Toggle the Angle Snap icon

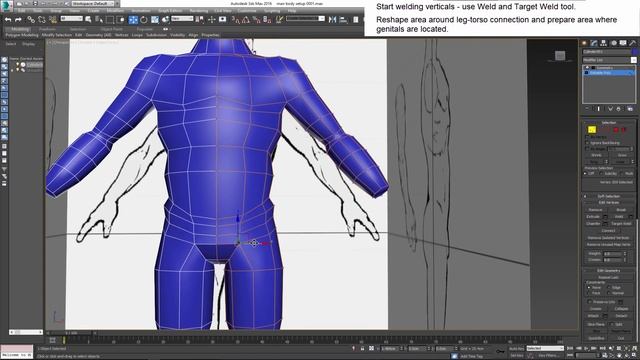coord(246,19)
